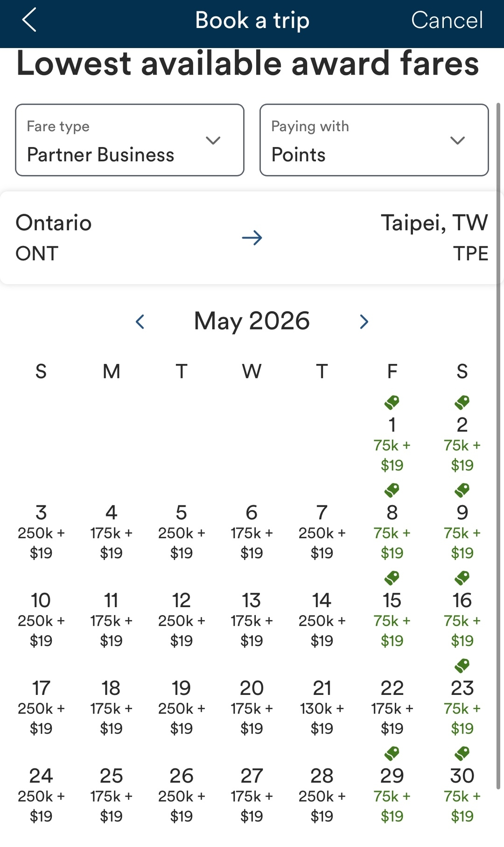The image size is (504, 847).
Task: Cancel the trip booking
Action: point(447,21)
